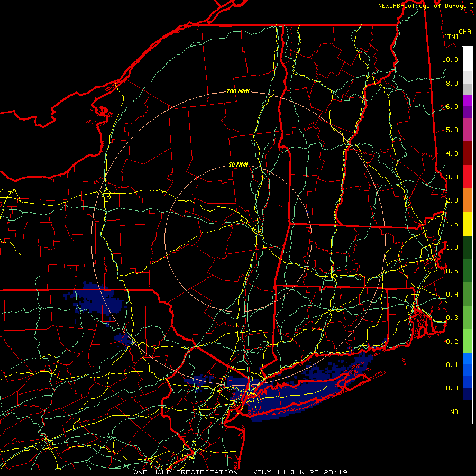This screenshot has width=476, height=476.
Task: Click the [IN] units label
Action: tap(452, 36)
